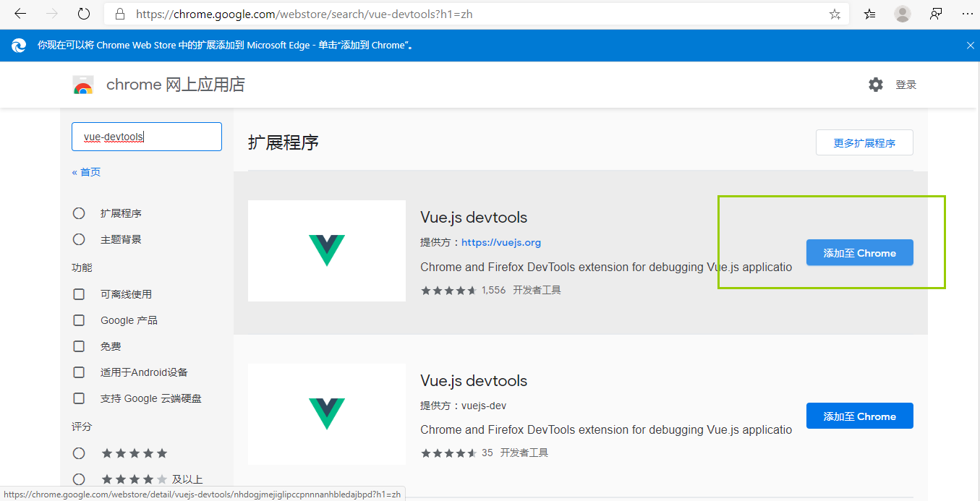Click 开发者工具 category of second result
This screenshot has height=501, width=980.
[x=524, y=453]
